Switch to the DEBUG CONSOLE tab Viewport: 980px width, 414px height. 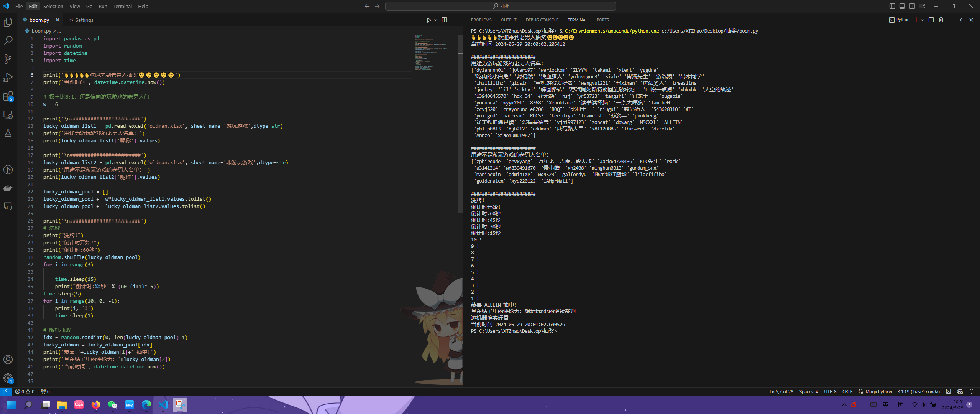[x=542, y=20]
